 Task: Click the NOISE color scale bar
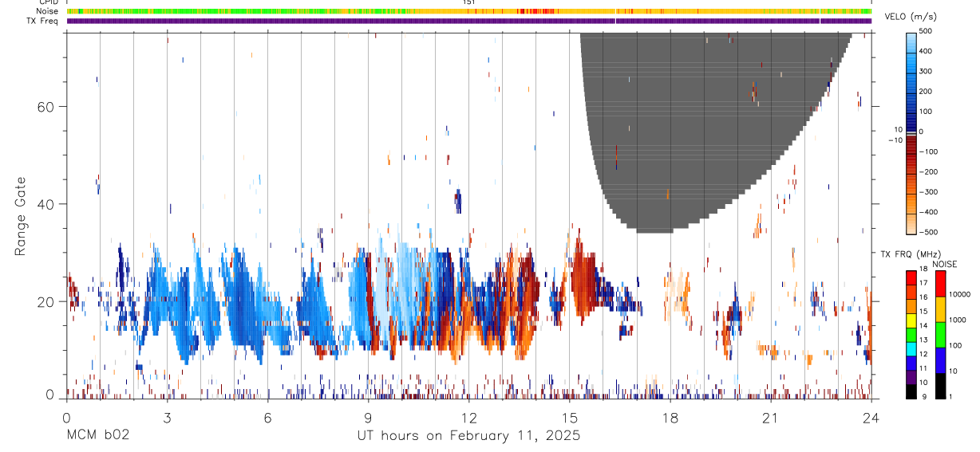point(942,334)
